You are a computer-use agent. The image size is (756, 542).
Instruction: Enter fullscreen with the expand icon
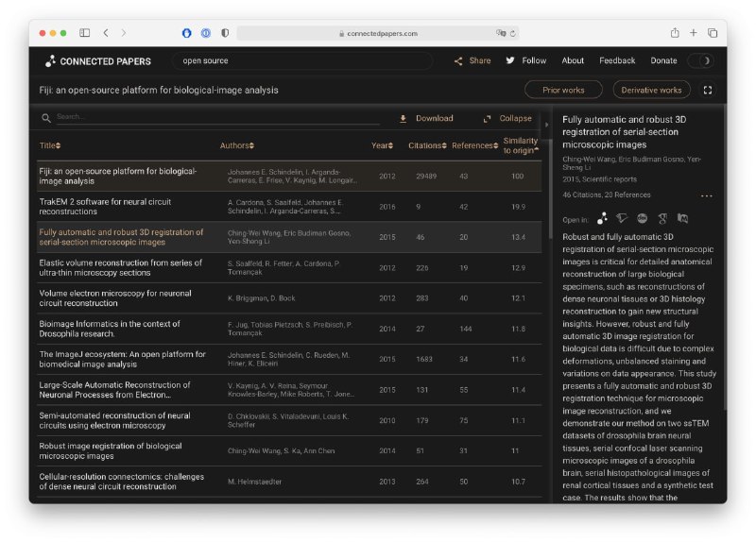pyautogui.click(x=707, y=90)
